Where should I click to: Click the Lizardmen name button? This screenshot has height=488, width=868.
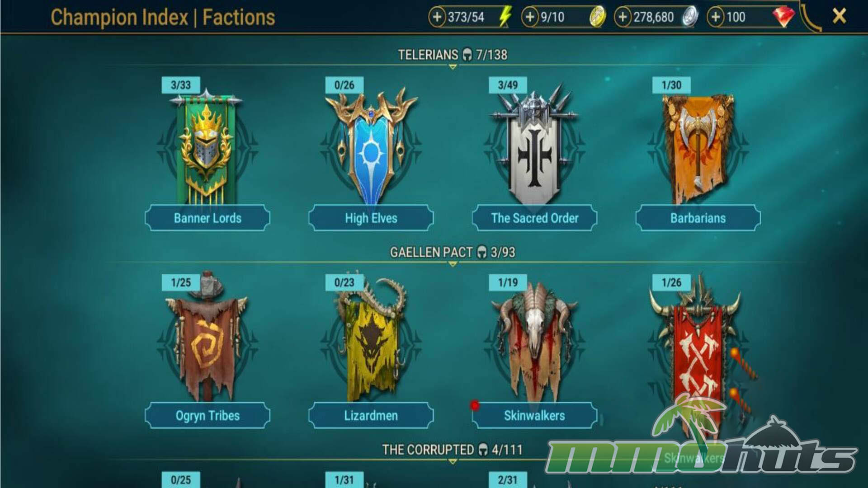click(x=371, y=416)
